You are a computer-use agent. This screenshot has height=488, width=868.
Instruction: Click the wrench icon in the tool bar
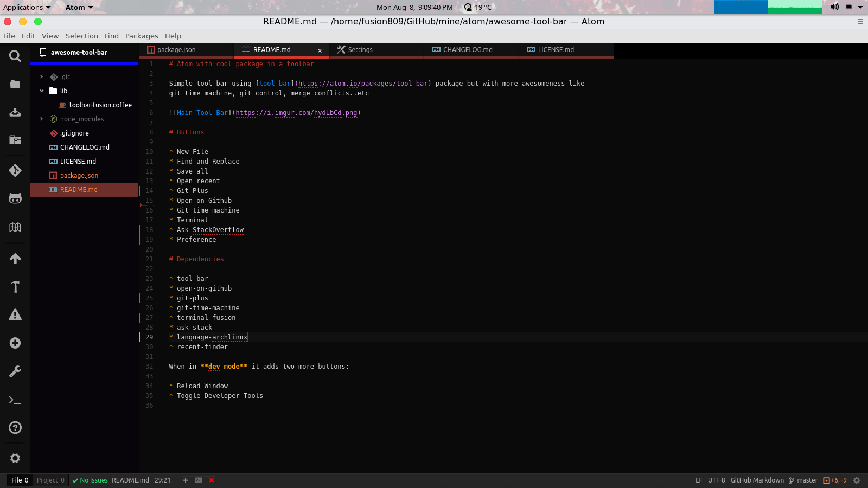(x=15, y=371)
